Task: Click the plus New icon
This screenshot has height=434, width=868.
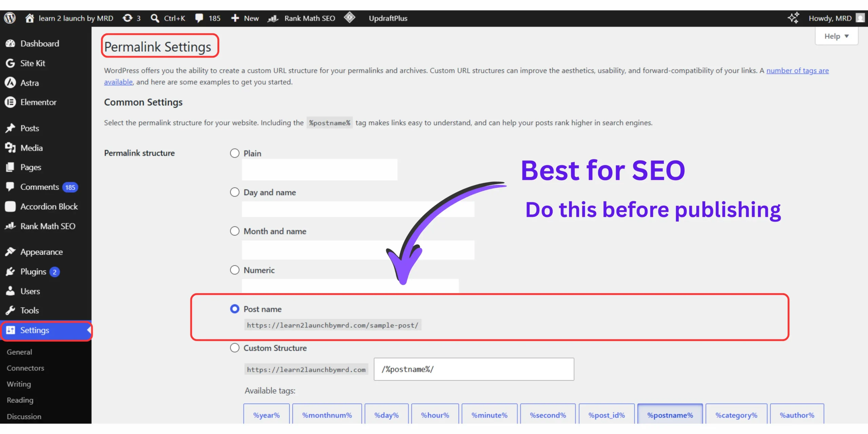Action: click(x=235, y=18)
